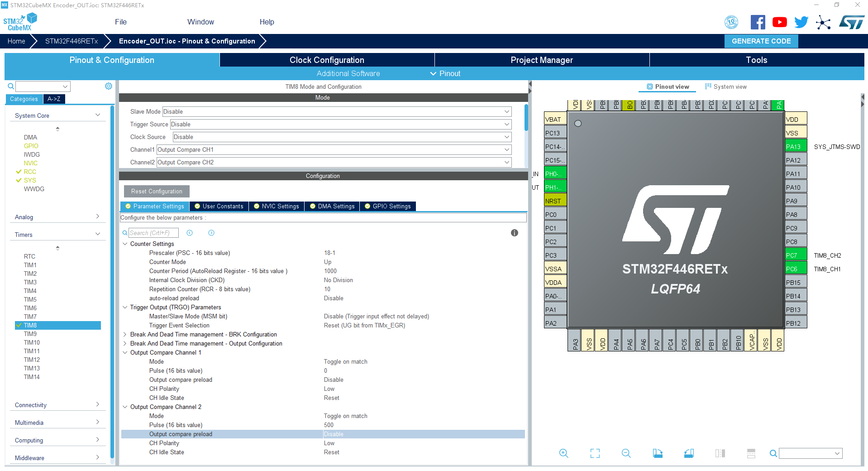Click the GENERATE CODE button
Screen dimensions: 868x471
pyautogui.click(x=761, y=41)
